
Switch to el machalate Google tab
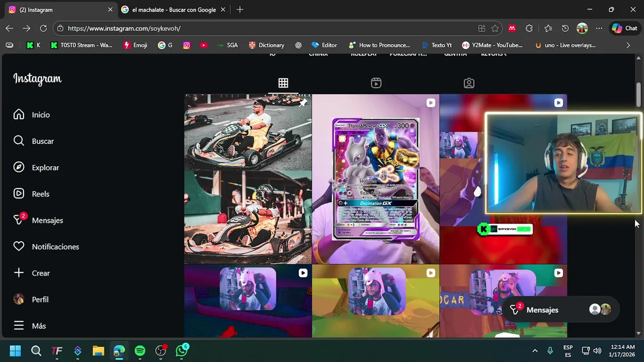174,10
